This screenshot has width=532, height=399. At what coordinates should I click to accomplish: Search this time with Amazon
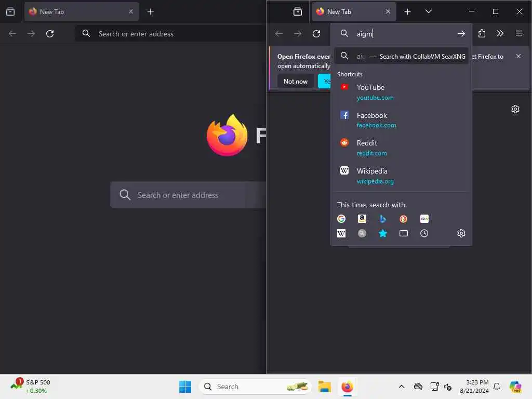click(362, 219)
